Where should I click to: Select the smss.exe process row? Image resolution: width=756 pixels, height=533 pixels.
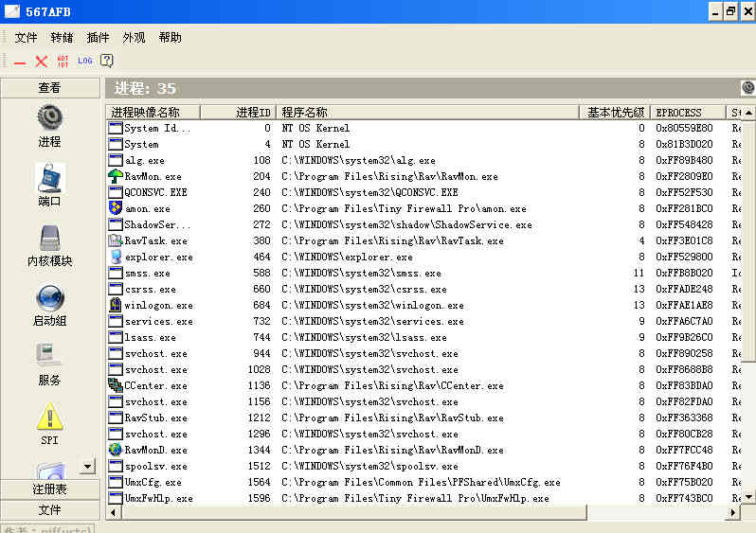coord(423,273)
